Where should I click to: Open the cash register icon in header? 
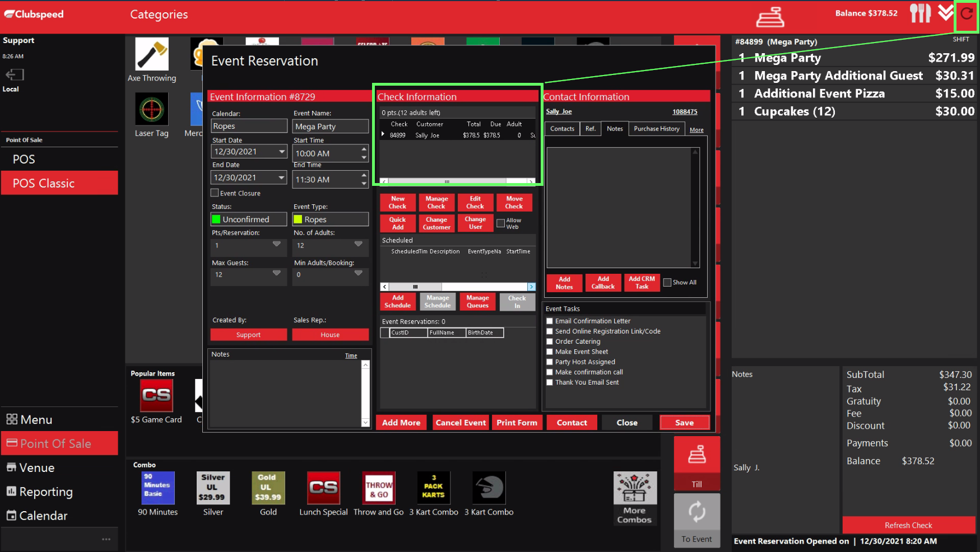point(770,16)
